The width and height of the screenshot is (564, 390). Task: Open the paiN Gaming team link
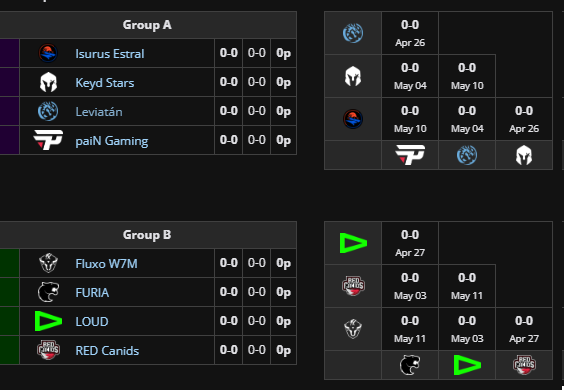pyautogui.click(x=112, y=141)
